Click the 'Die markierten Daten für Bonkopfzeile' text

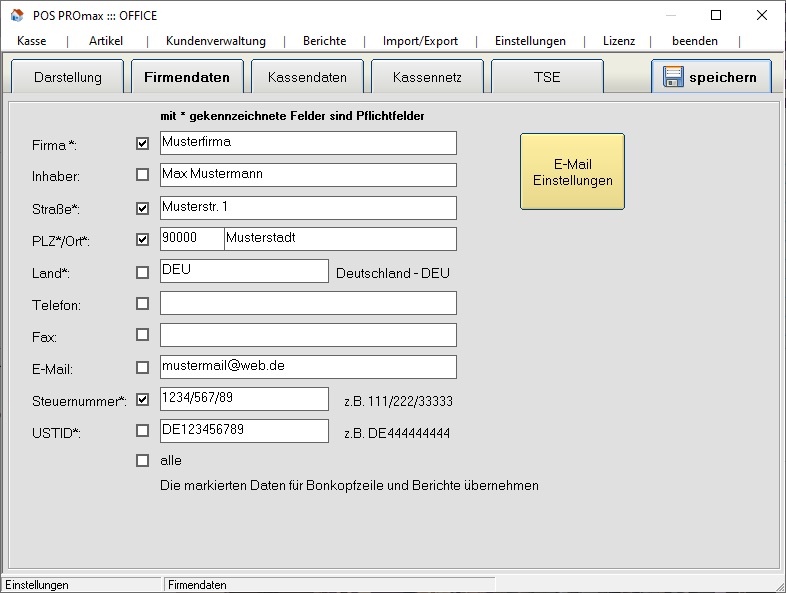click(349, 485)
